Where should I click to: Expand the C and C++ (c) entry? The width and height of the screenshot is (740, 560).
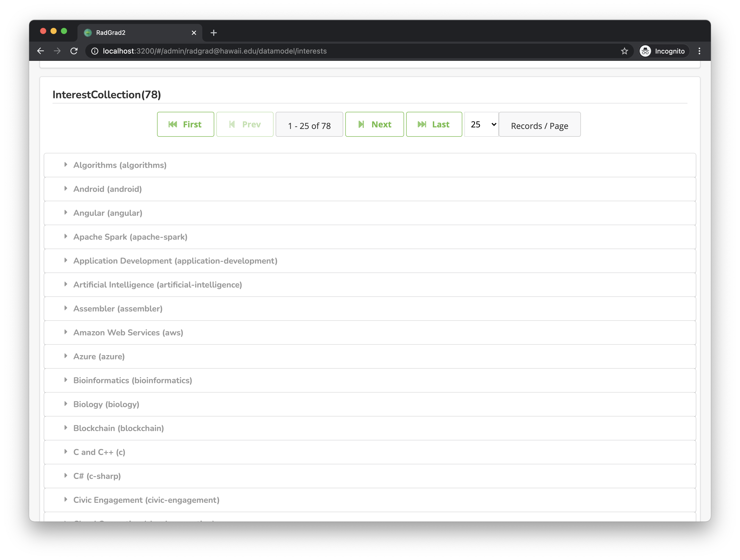(x=370, y=452)
